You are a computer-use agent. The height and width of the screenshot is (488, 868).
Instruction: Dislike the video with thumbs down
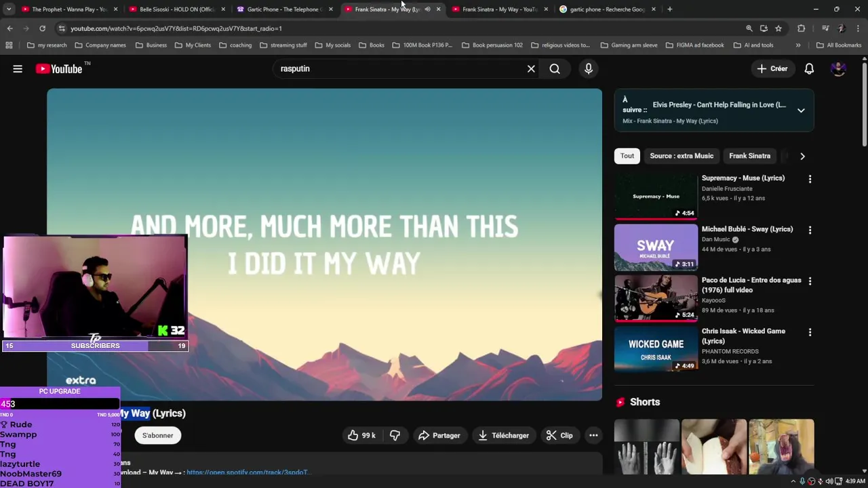point(395,435)
